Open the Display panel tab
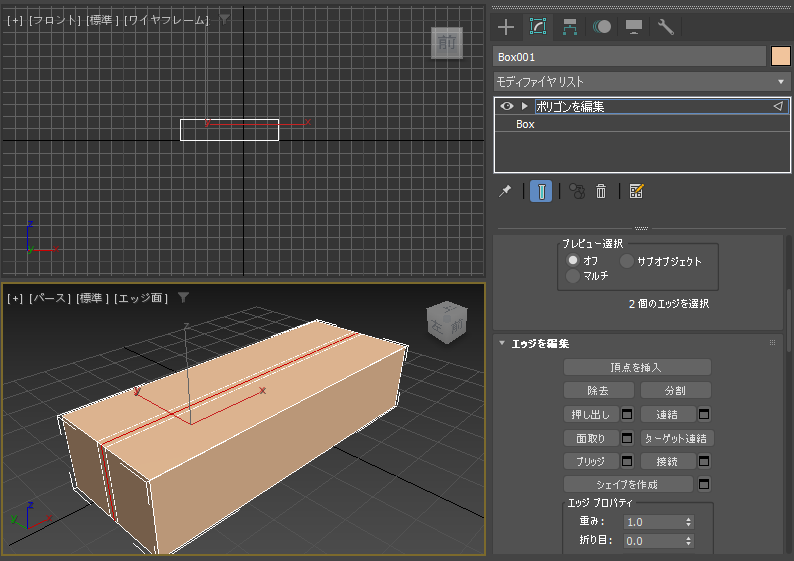This screenshot has height=561, width=794. pyautogui.click(x=633, y=27)
